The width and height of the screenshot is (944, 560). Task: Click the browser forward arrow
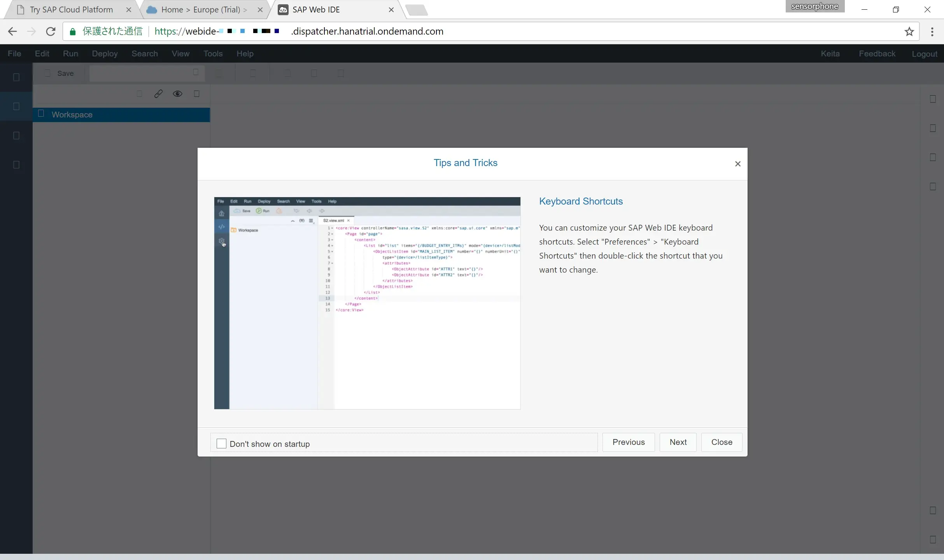coord(32,31)
